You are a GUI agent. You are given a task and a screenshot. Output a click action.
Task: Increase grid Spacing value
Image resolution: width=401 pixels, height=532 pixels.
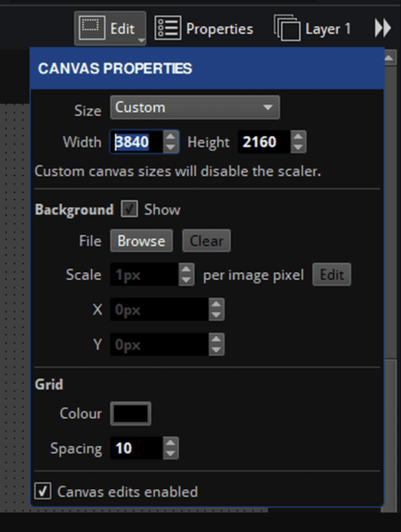[x=170, y=443]
